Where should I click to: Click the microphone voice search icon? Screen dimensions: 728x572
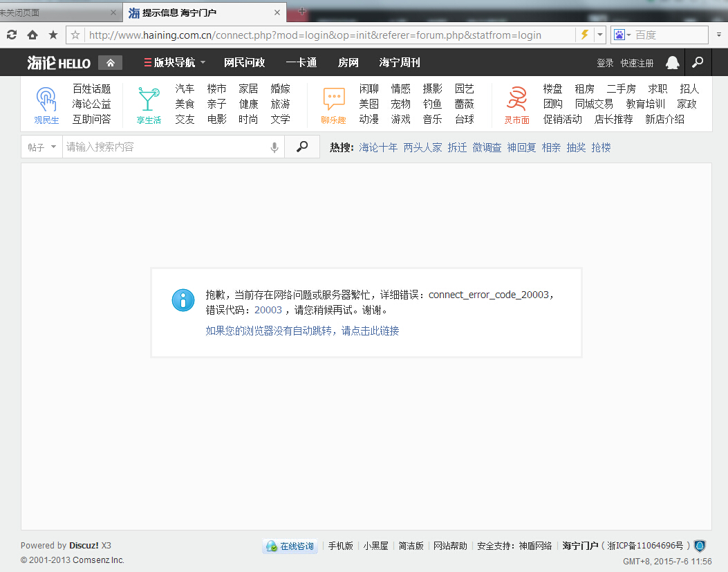(274, 147)
